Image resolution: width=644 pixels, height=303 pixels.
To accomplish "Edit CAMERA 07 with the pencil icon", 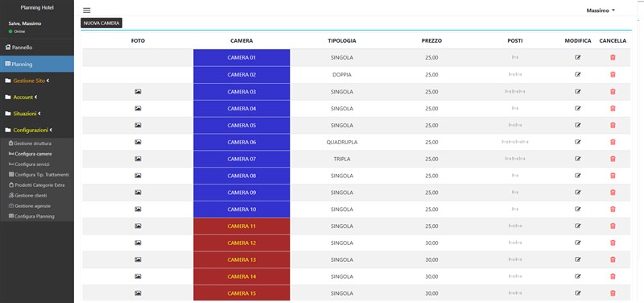I will pos(578,159).
